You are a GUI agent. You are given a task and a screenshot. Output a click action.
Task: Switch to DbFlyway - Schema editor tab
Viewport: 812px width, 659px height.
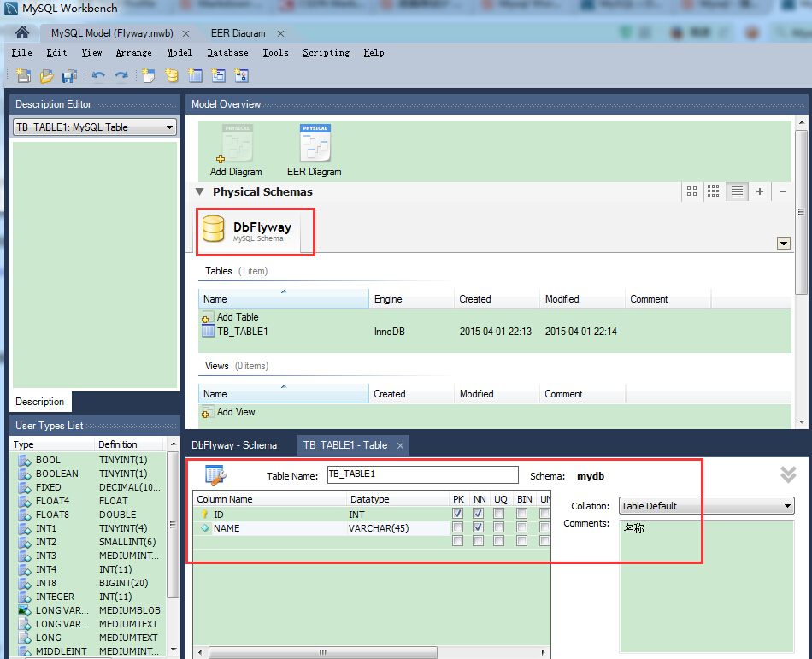[x=234, y=445]
